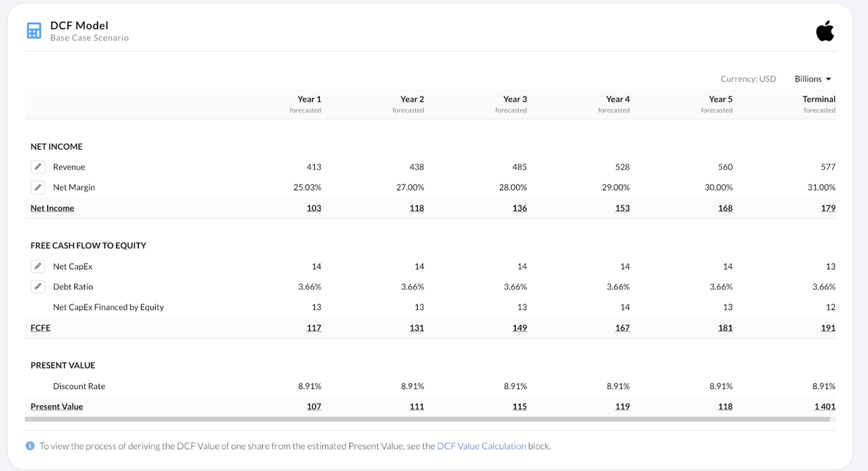Open the DCF Value Calculation link
Viewport: 868px width, 471px height.
481,446
